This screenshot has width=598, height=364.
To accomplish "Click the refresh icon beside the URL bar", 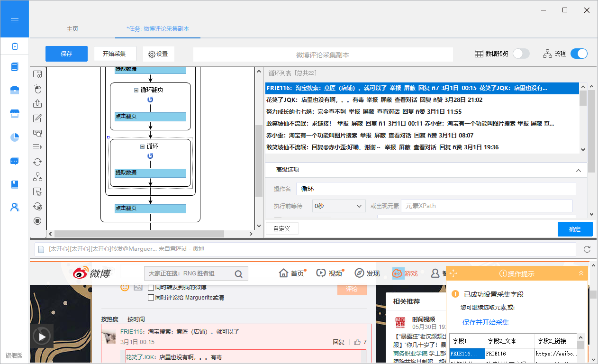I will pos(587,249).
